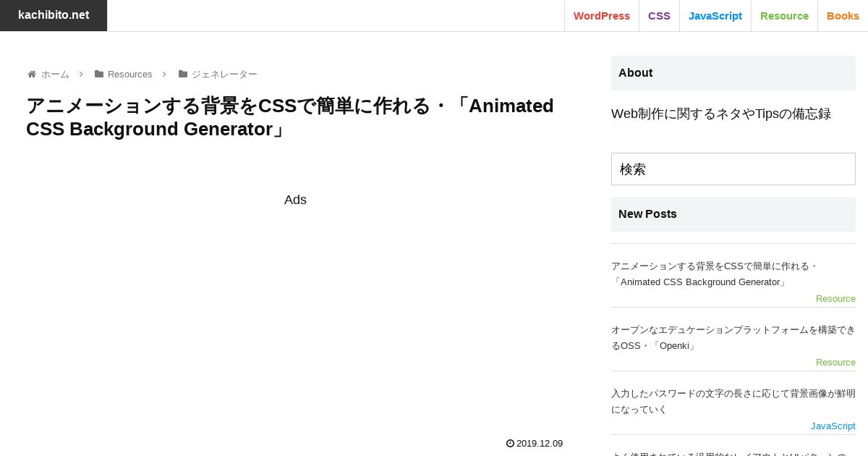This screenshot has height=456, width=868.
Task: Open the Openki OSS post link
Action: click(733, 338)
